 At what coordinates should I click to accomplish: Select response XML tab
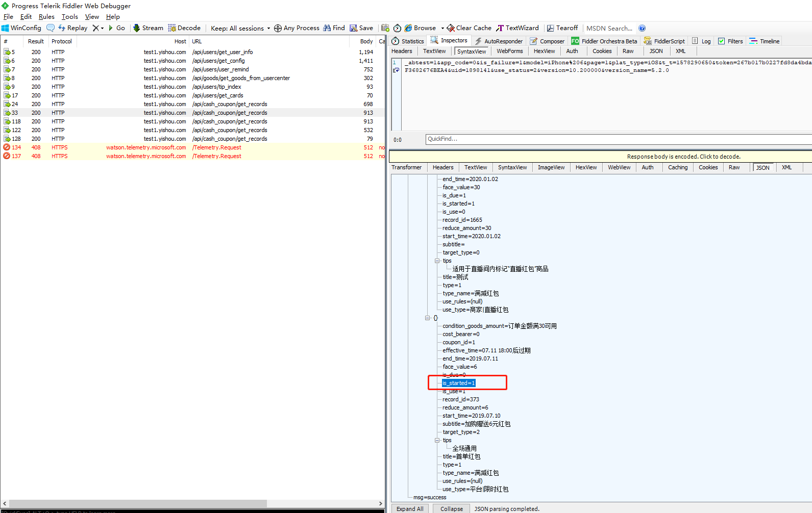[x=787, y=167]
